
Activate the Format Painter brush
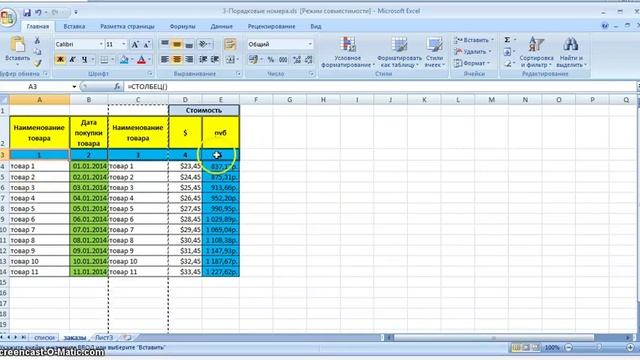point(37,63)
